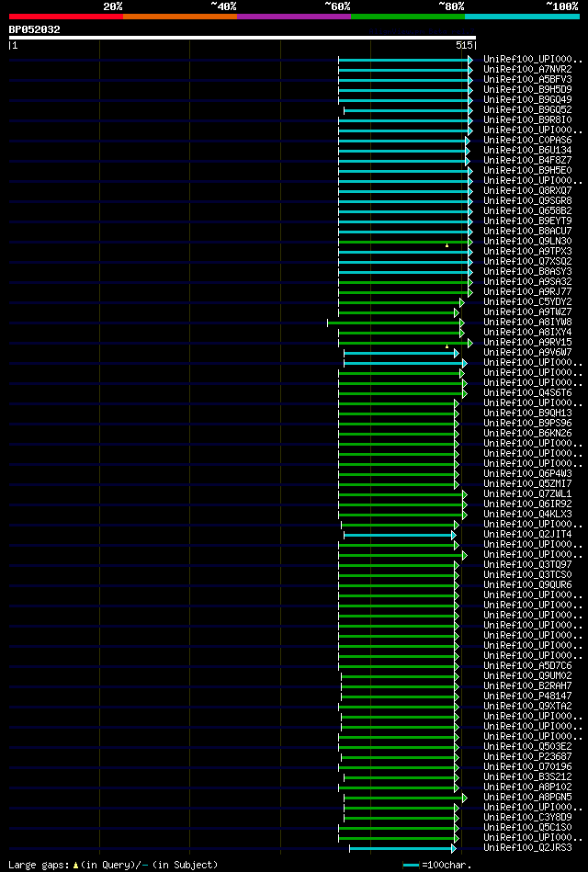Select the UniRef100_Q9LN30 label
Viewport: 588px width, 872px height.
527,242
